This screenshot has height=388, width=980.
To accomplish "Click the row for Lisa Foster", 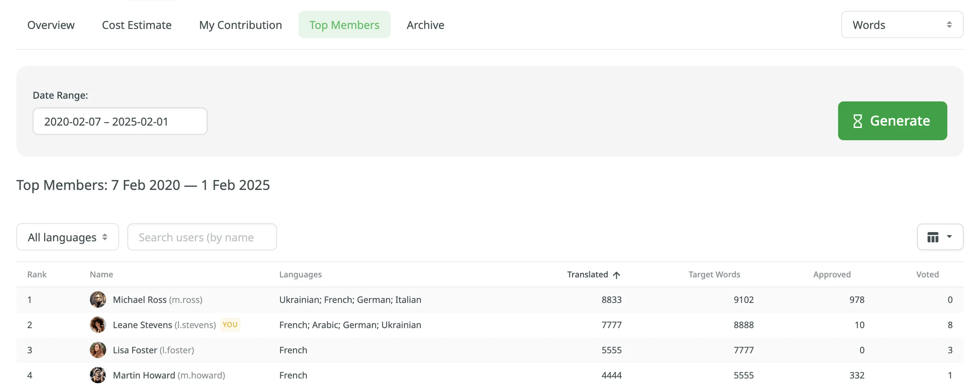I will click(457, 350).
